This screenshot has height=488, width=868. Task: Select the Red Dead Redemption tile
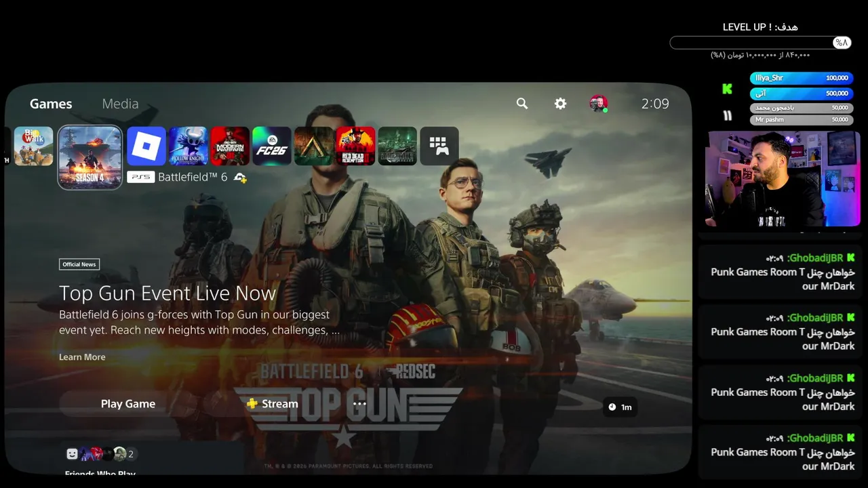(x=356, y=146)
